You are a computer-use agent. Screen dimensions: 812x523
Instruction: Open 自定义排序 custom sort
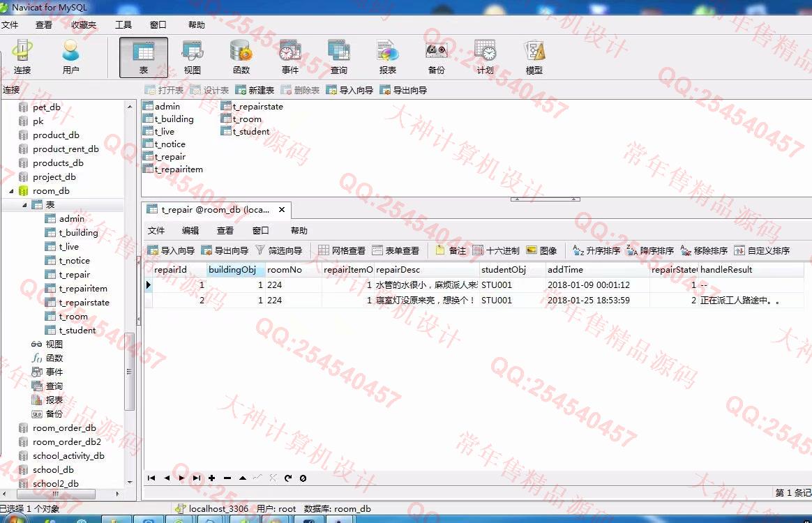point(762,250)
